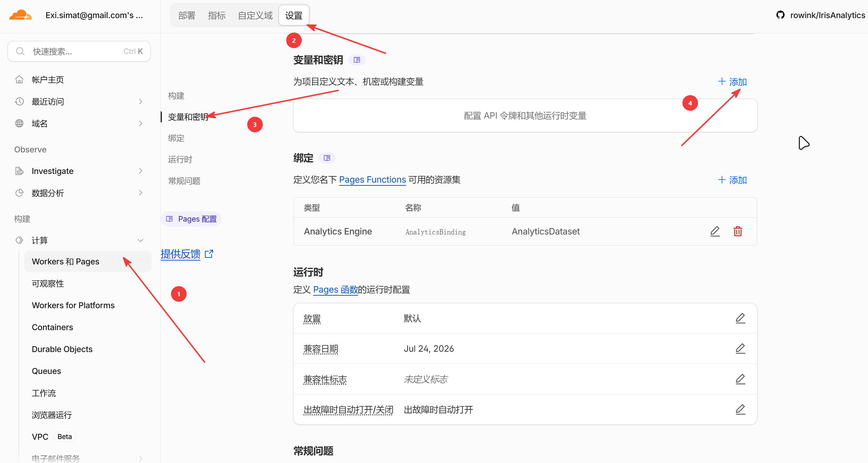868x463 pixels.
Task: Jump to 常规问题 settings section
Action: pyautogui.click(x=184, y=181)
